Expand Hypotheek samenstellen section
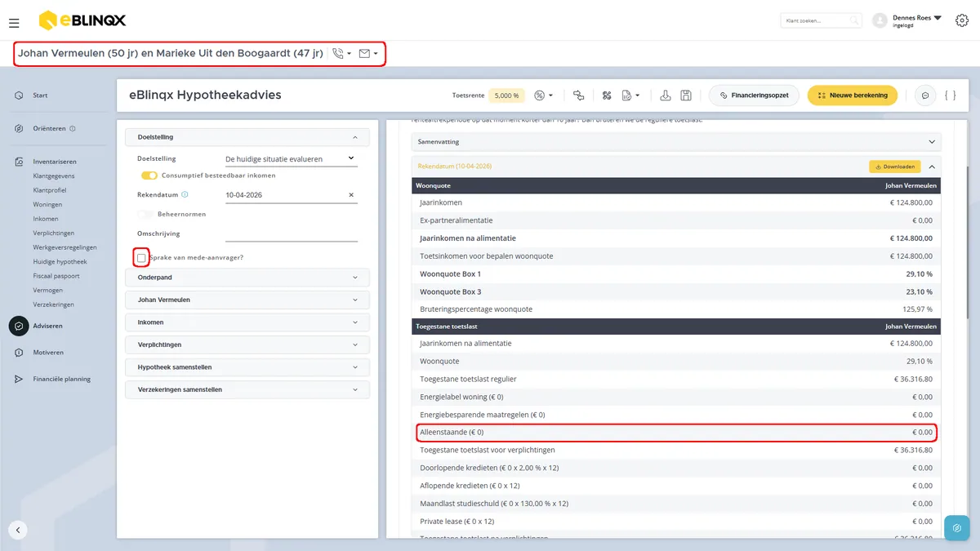980x551 pixels. tap(247, 367)
